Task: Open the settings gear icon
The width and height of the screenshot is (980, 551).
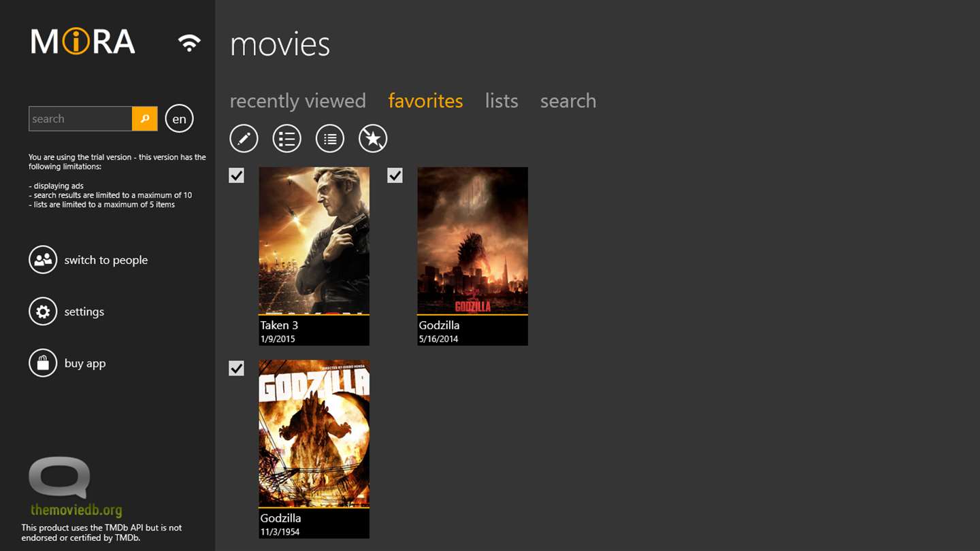Action: click(x=43, y=312)
